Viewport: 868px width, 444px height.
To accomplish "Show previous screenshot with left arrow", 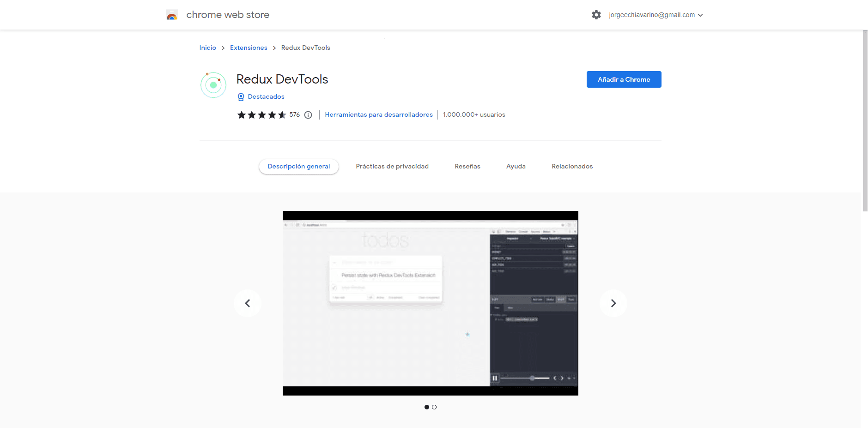I will click(x=248, y=303).
